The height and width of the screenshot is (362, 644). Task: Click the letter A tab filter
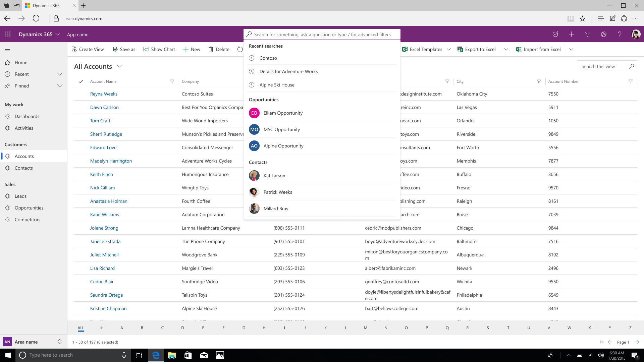click(x=122, y=327)
